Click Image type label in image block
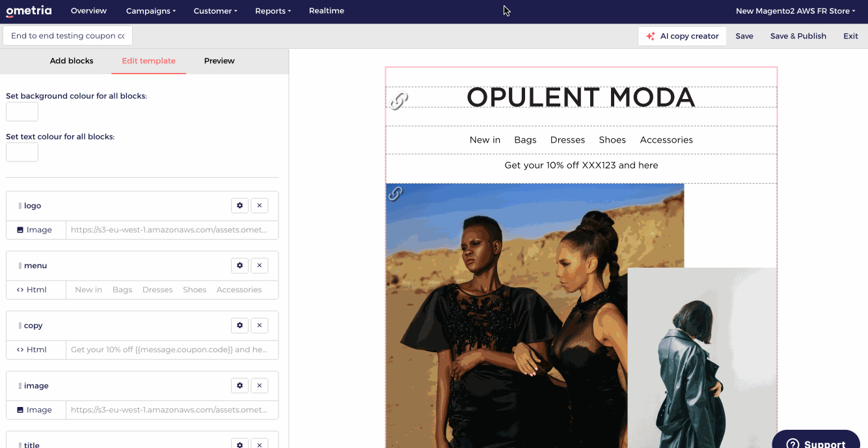 [34, 410]
